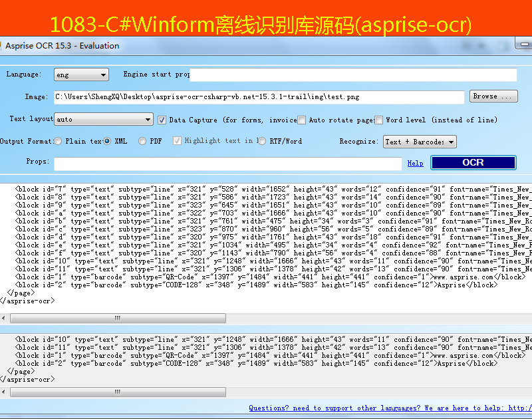Click the Props input field
This screenshot has height=419, width=532.
coord(227,164)
